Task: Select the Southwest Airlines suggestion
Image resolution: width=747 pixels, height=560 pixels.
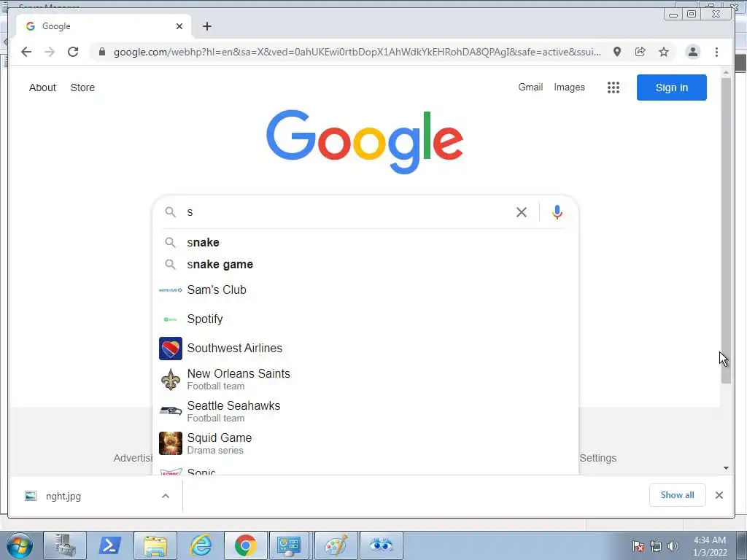Action: (365, 348)
